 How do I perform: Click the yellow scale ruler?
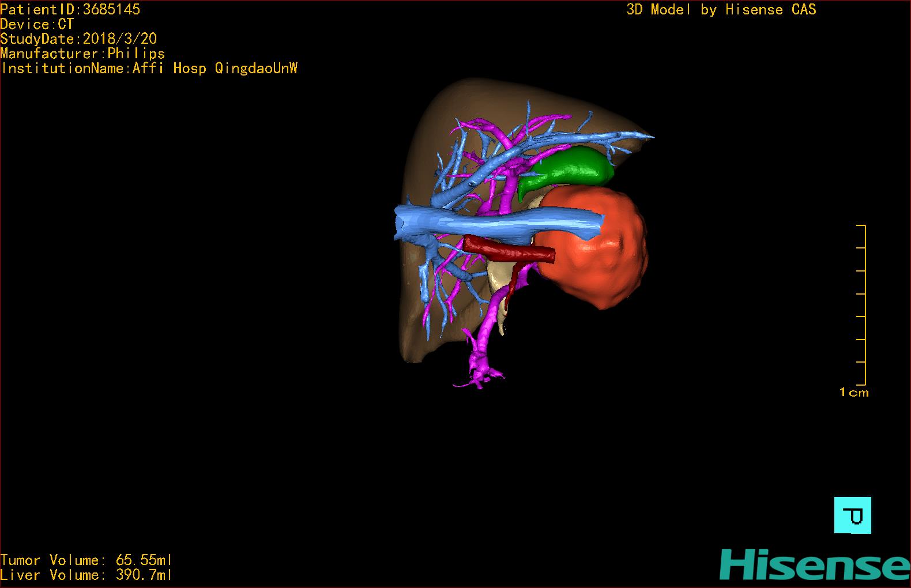tap(861, 304)
